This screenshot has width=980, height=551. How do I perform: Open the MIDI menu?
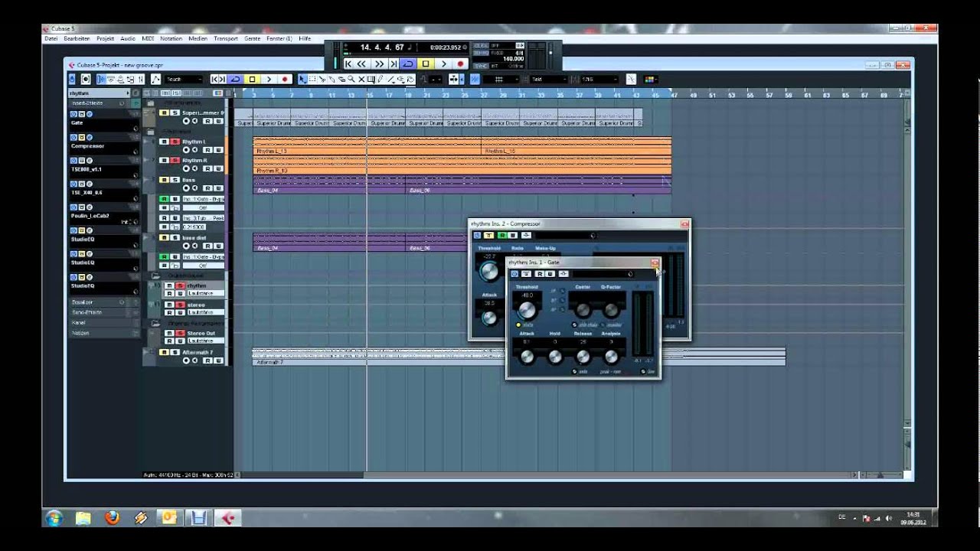[148, 38]
